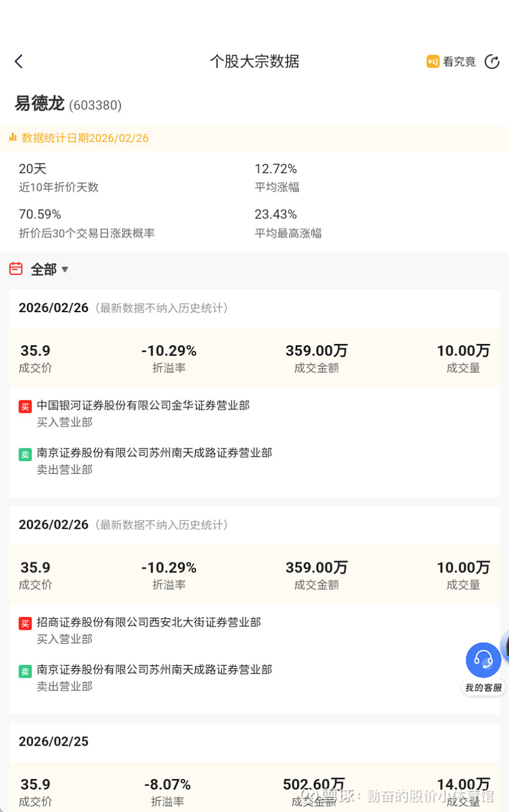Select the 2026/02/25 block trade record
The width and height of the screenshot is (509, 812).
pos(53,741)
